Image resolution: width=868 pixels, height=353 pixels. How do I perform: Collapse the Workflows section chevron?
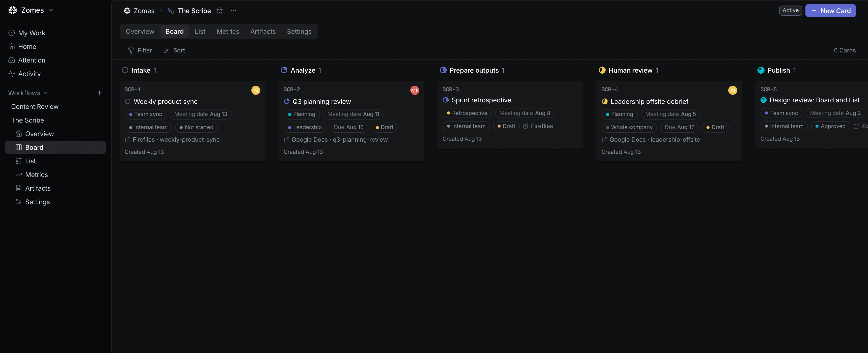[x=45, y=93]
